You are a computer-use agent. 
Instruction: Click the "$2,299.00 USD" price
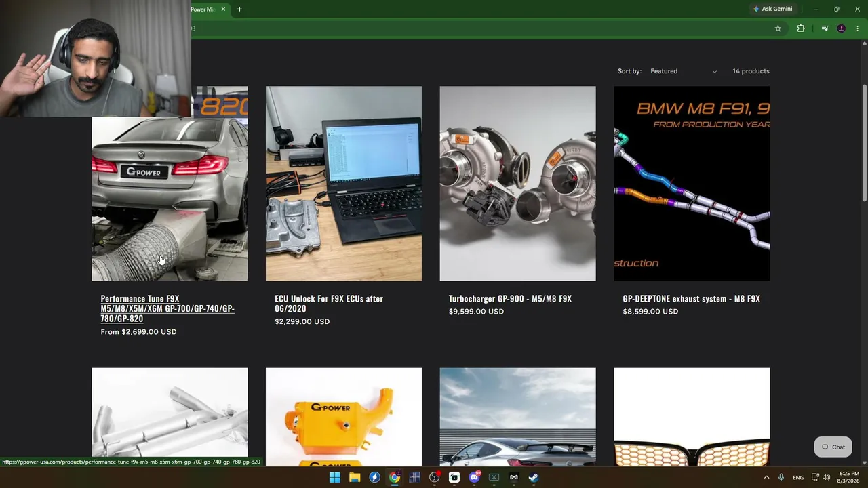click(x=302, y=321)
